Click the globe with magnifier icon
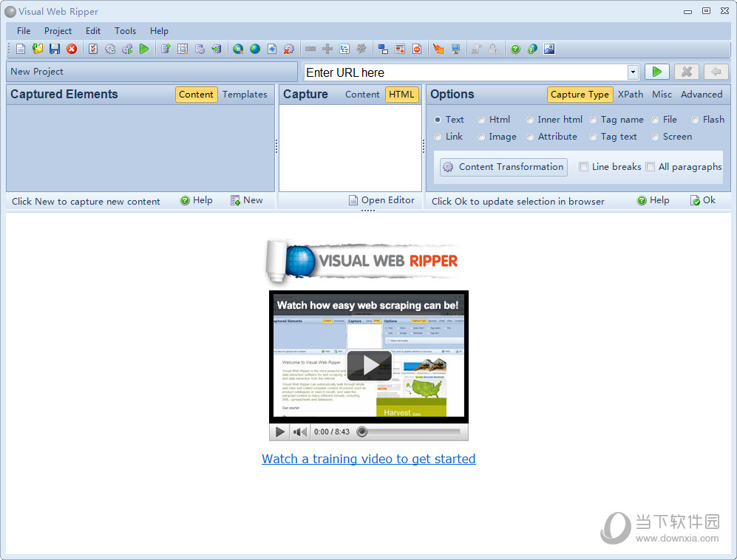 coord(238,49)
